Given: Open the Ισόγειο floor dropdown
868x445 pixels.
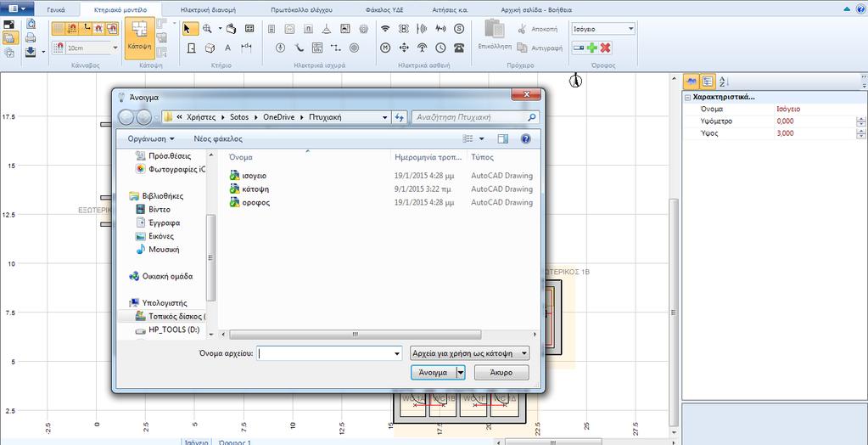Looking at the screenshot, I should [x=631, y=29].
